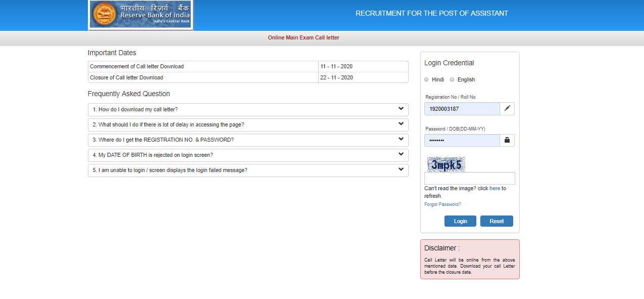
Task: Click the 'Recruitment for the Post of Assistant' title
Action: pos(431,13)
